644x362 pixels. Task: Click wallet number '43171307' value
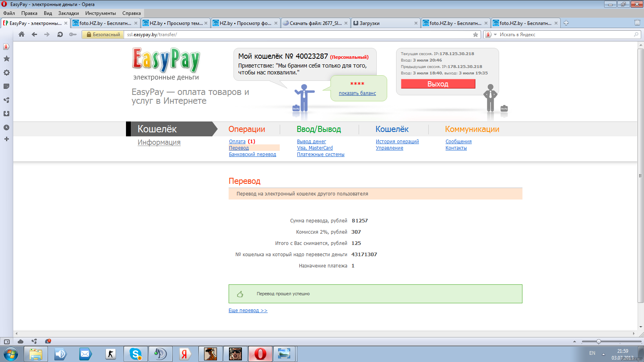364,255
